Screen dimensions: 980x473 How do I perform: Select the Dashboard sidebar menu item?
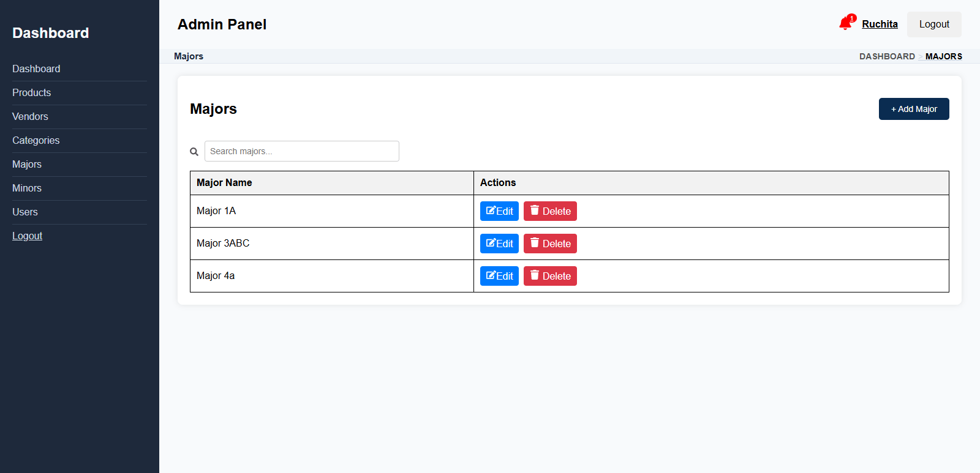[36, 69]
